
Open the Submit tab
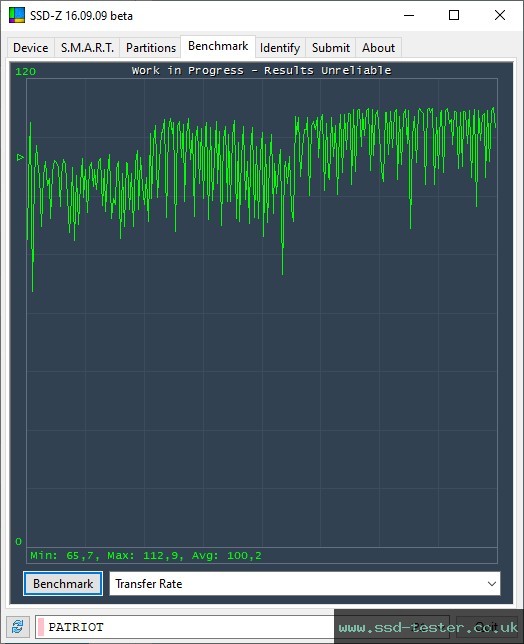(331, 48)
